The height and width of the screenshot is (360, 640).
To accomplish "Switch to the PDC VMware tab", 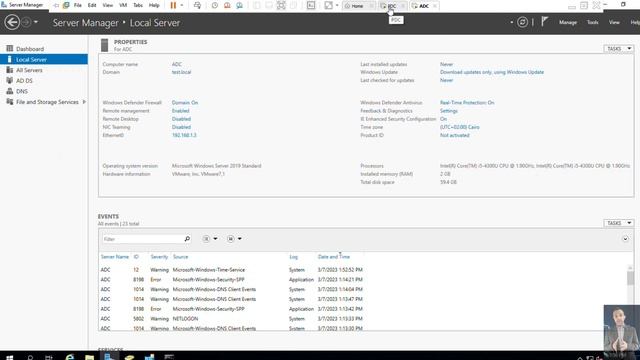I will point(391,6).
